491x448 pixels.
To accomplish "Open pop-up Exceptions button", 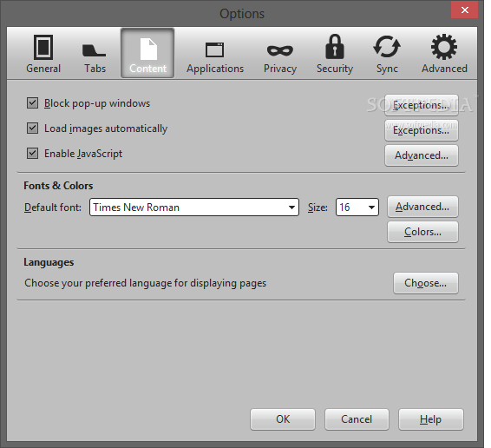I will (x=422, y=105).
